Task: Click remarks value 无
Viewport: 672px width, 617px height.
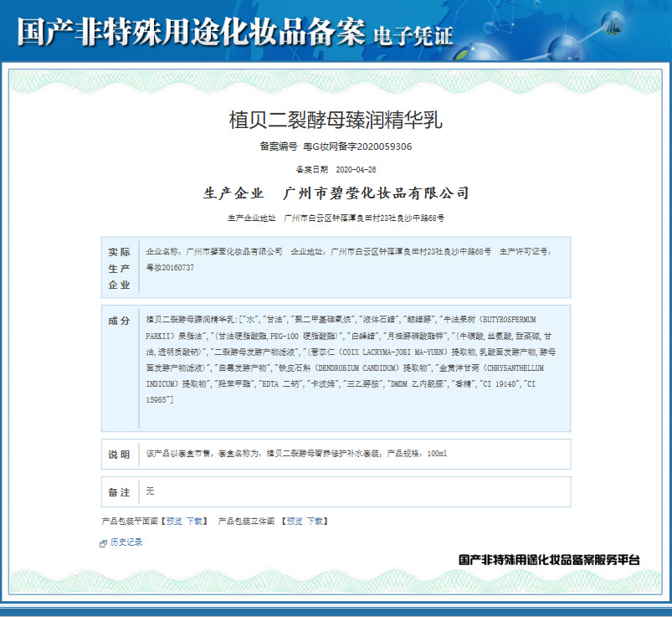Action: pyautogui.click(x=150, y=491)
